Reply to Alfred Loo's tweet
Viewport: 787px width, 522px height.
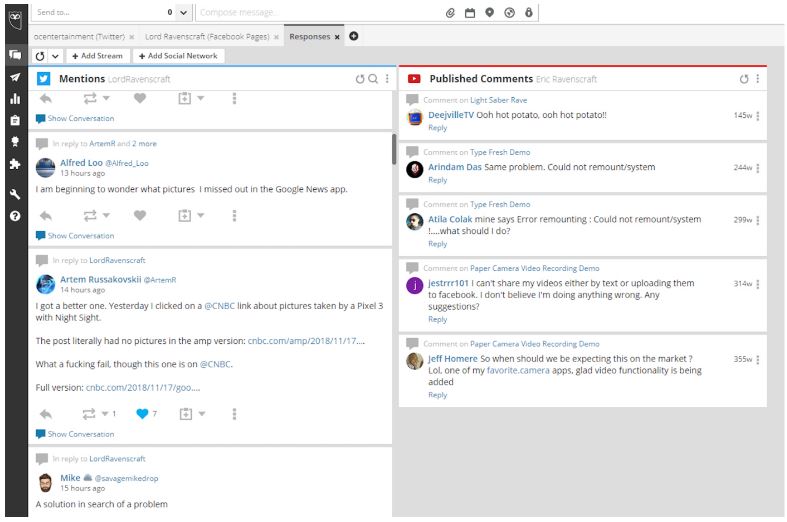(46, 216)
